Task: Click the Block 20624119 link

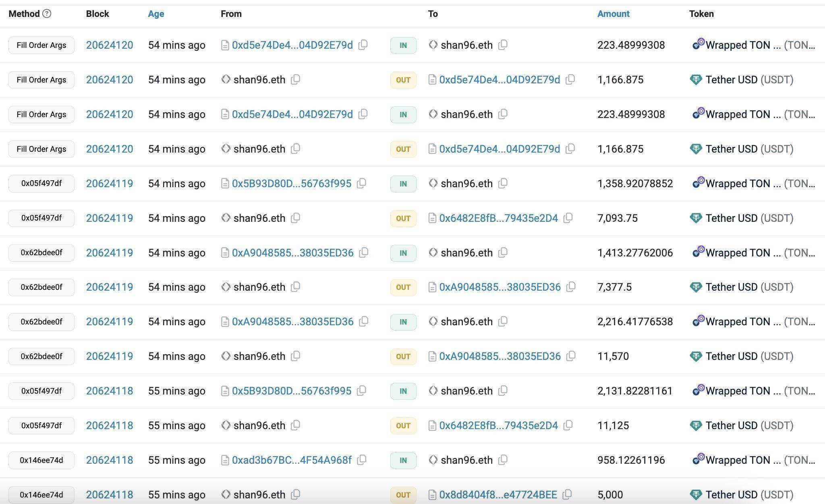Action: point(109,182)
